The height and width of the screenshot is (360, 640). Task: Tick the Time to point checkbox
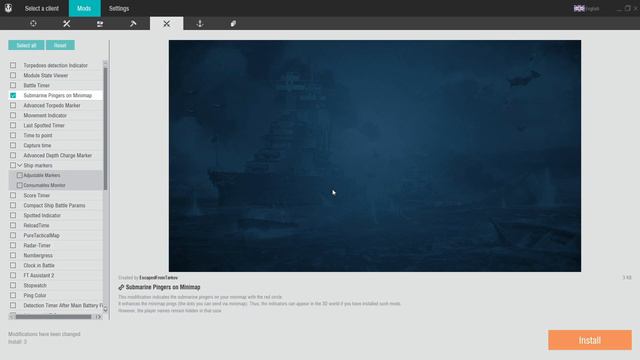(x=13, y=136)
